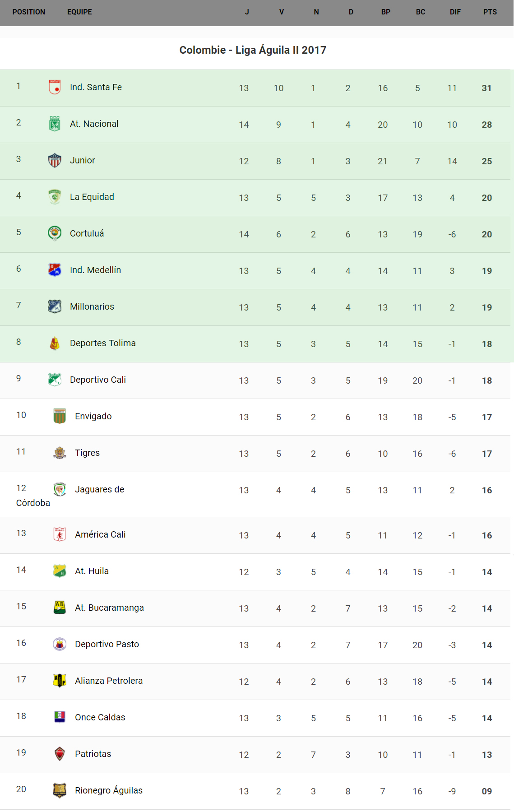Click the Envigado striped shield icon
The image size is (514, 812).
[x=60, y=416]
